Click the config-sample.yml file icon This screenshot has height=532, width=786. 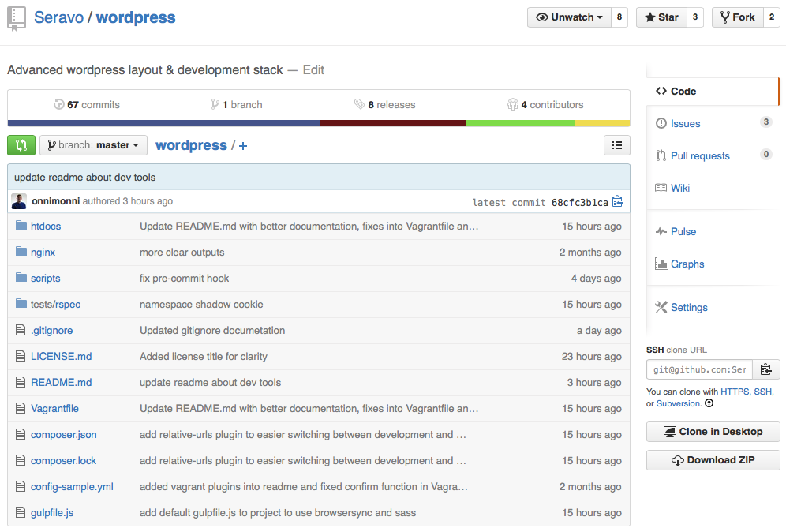point(21,486)
